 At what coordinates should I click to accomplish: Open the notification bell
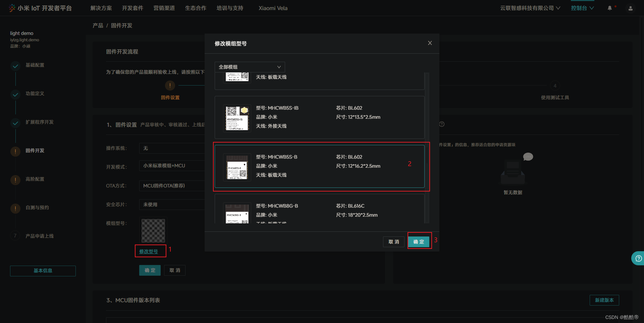click(610, 8)
